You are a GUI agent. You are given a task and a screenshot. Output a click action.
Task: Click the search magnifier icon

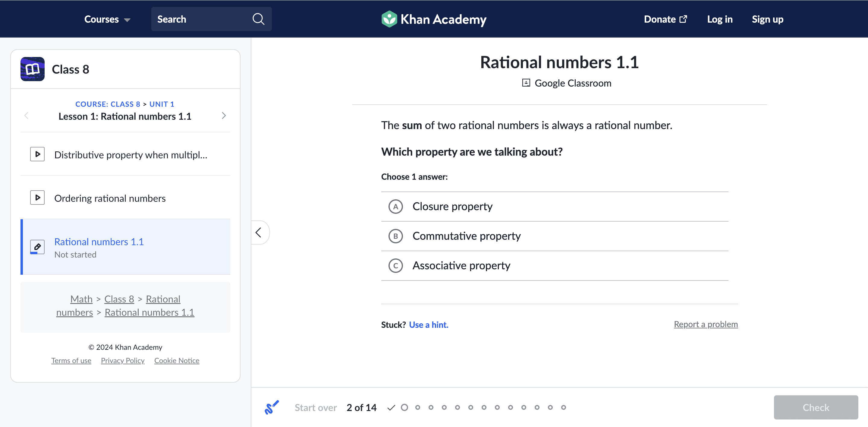[258, 19]
